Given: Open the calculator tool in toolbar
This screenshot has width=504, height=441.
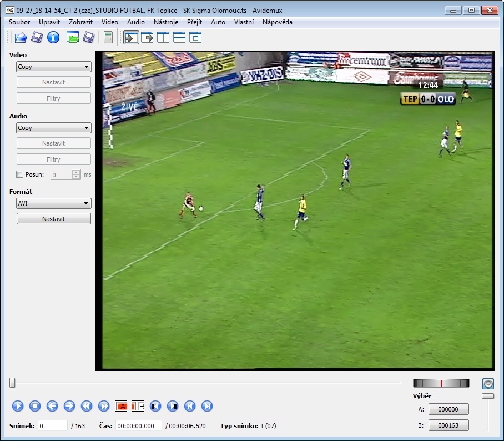Looking at the screenshot, I should [x=108, y=38].
